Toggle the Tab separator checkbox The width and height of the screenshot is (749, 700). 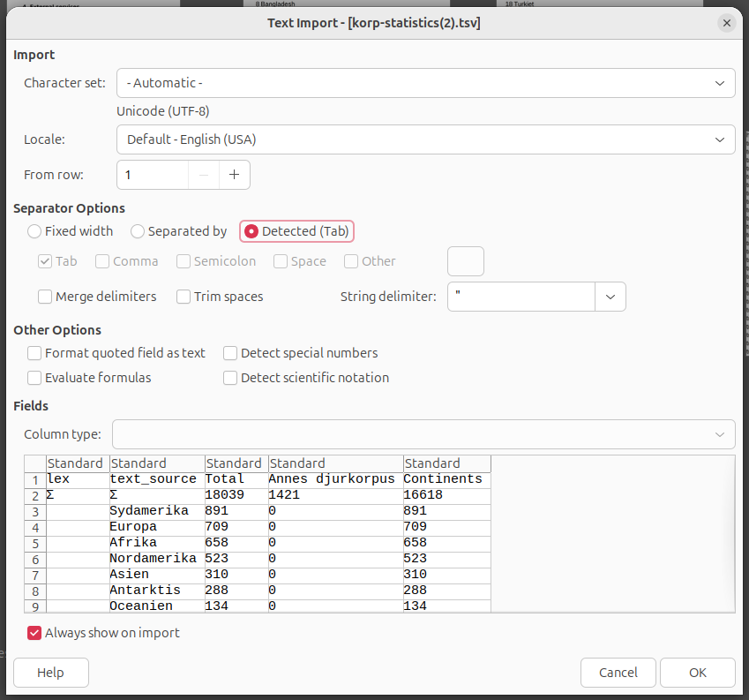[x=58, y=261]
